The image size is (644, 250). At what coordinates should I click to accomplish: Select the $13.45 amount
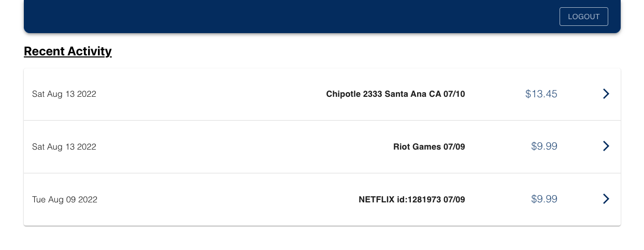[541, 94]
